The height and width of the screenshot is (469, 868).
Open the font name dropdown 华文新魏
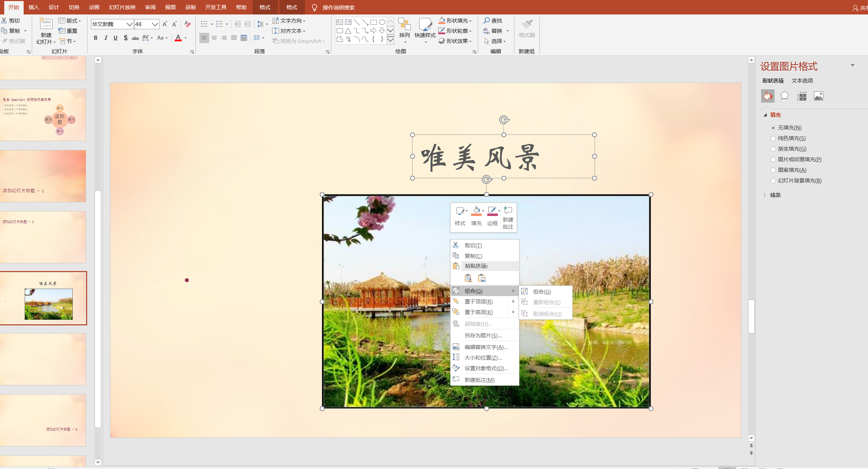pyautogui.click(x=129, y=24)
